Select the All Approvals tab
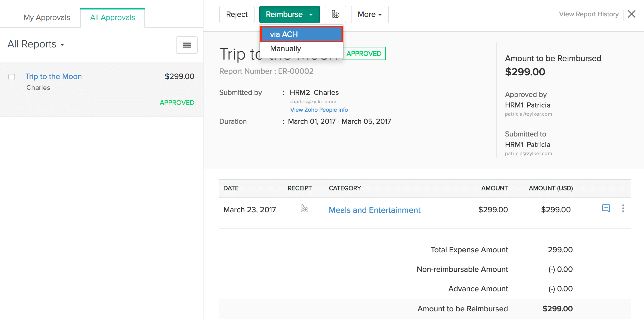 113,18
